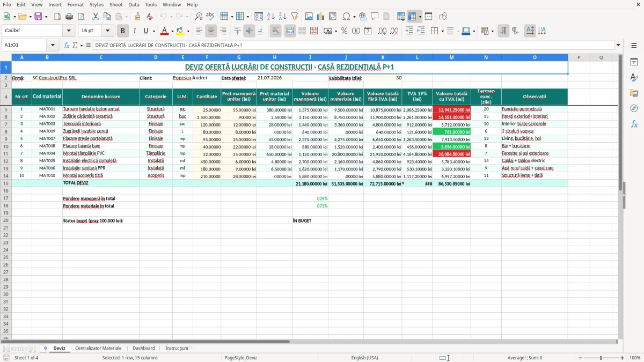Click the Add Decimal Place icon
The image size is (644, 362).
[x=382, y=31]
